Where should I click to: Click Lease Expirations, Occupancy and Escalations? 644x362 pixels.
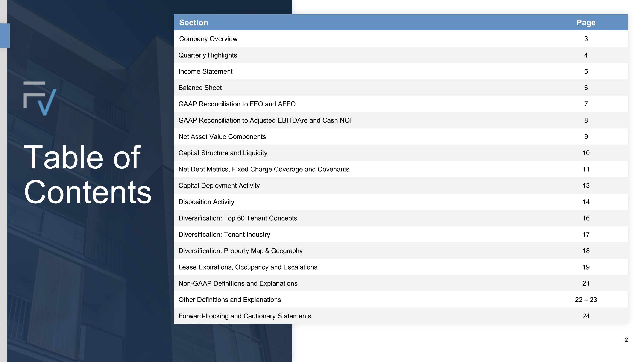[x=248, y=267]
